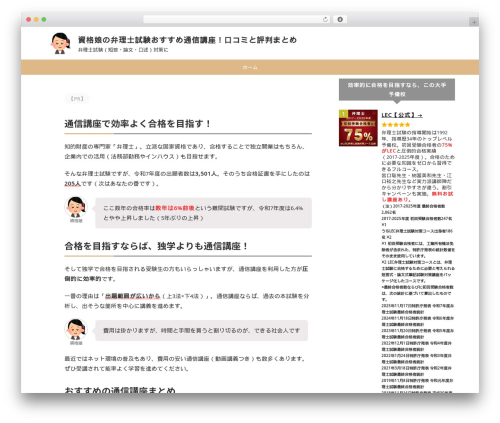
Task: Click the avatar beside the 合格率 speech bubble
Action: pos(76,207)
